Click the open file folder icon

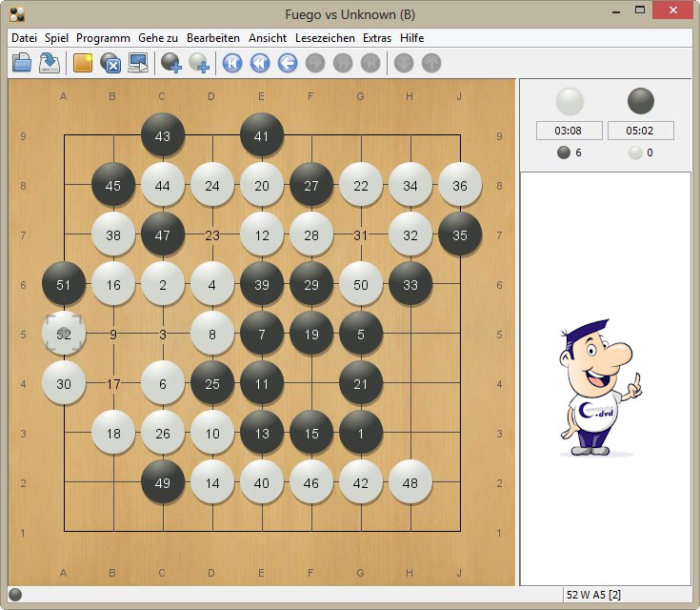point(21,63)
